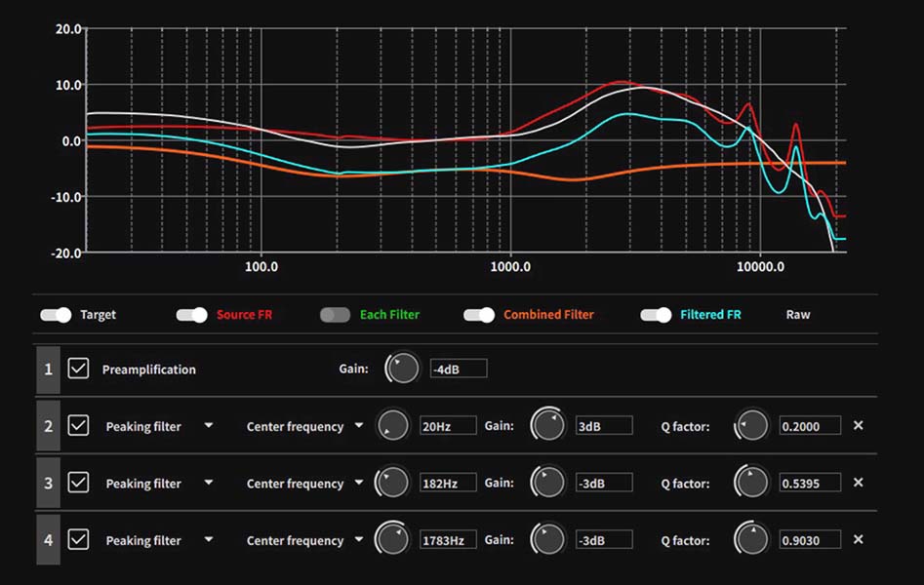Remove the 1783Hz filter with the X
924x585 pixels.
click(858, 540)
